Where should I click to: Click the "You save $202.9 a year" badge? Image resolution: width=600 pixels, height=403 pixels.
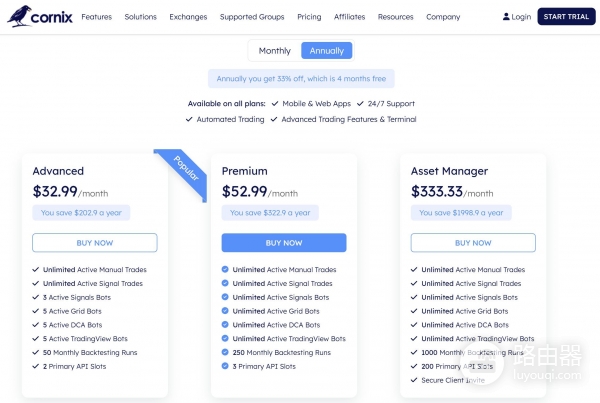click(81, 212)
